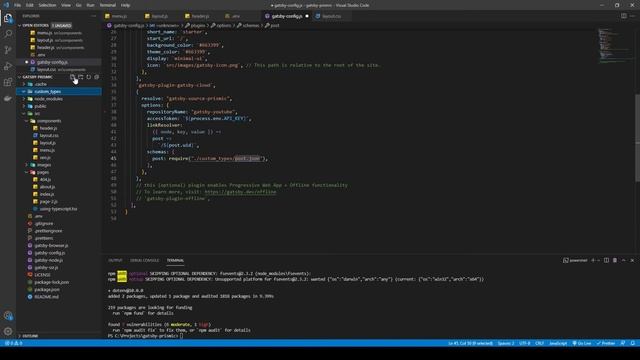Image resolution: width=640 pixels, height=360 pixels.
Task: Switch to the .env editor tab
Action: coord(236,16)
